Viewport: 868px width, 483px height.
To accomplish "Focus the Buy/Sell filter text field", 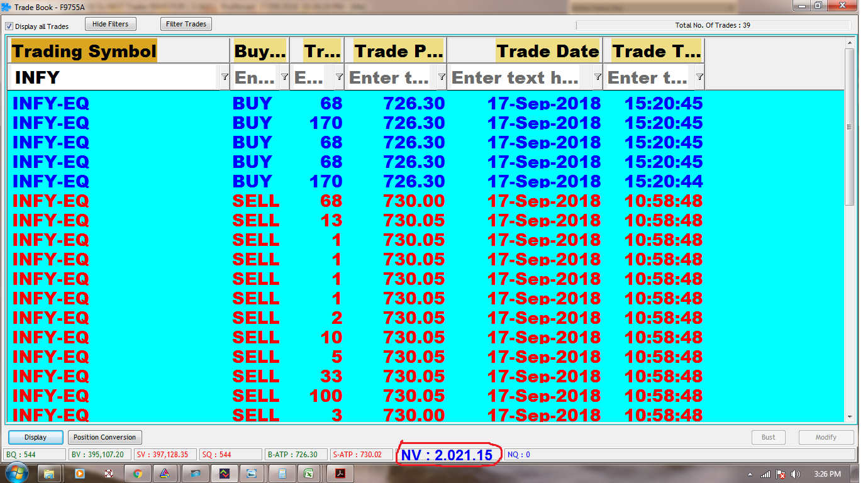I will (x=255, y=77).
